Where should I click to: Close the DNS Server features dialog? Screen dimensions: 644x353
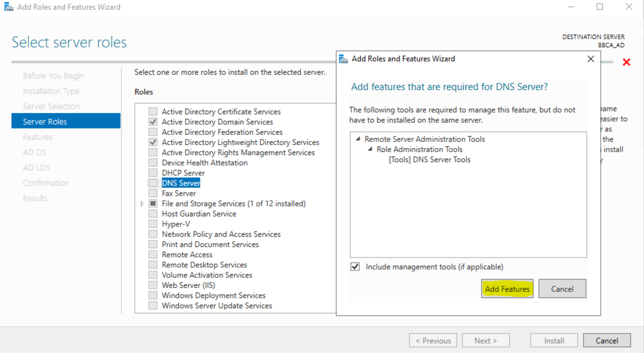pyautogui.click(x=590, y=59)
